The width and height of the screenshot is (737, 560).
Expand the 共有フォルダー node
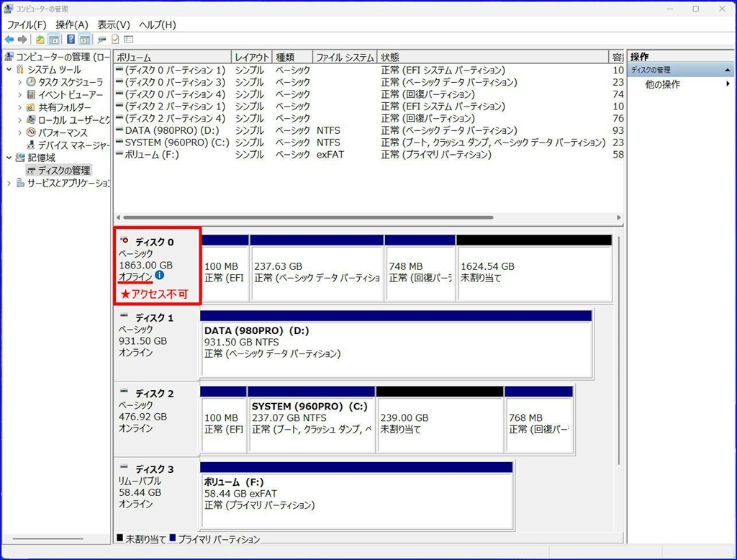point(19,107)
